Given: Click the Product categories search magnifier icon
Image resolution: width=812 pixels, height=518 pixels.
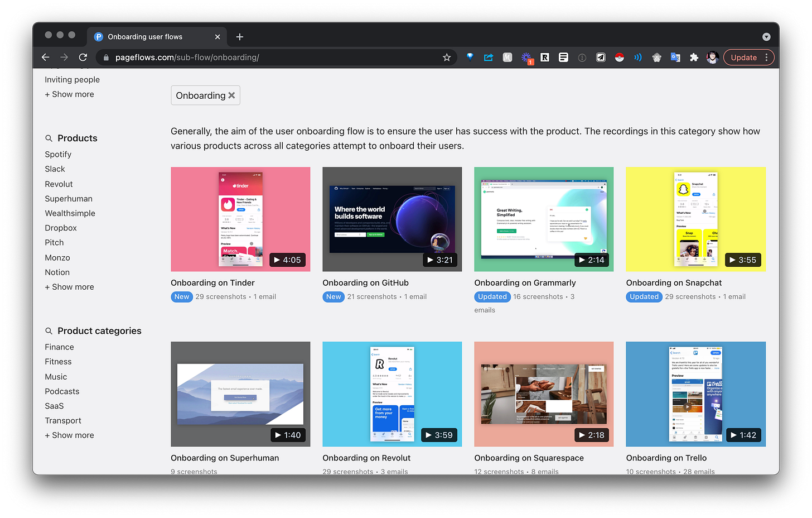Looking at the screenshot, I should pyautogui.click(x=49, y=331).
